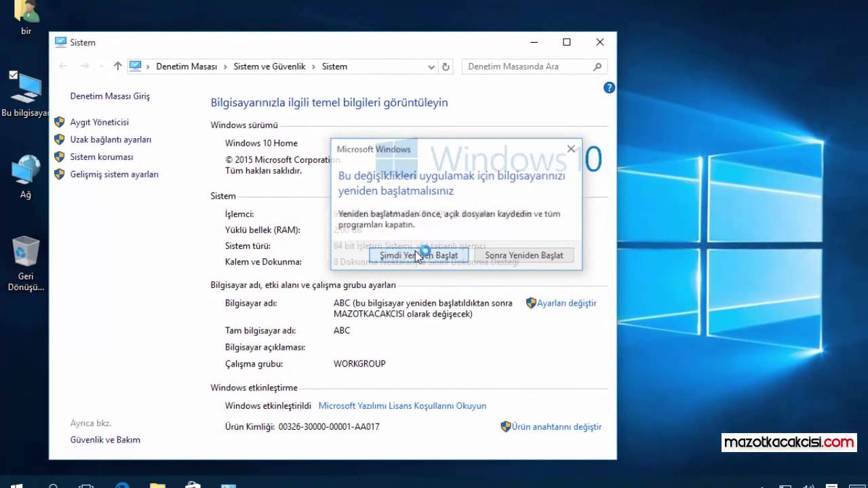Launch Microsoft Edge from the taskbar
The height and width of the screenshot is (488, 868).
tap(122, 485)
